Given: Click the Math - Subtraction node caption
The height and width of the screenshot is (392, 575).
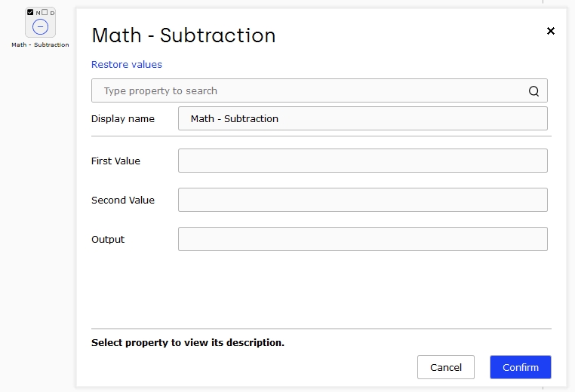Looking at the screenshot, I should click(x=40, y=44).
